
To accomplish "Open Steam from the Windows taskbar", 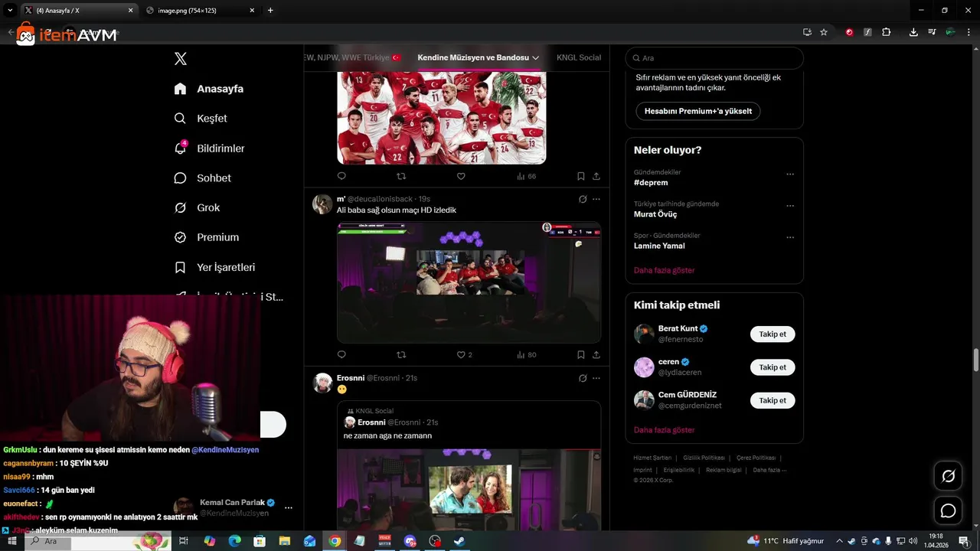I will tap(459, 541).
